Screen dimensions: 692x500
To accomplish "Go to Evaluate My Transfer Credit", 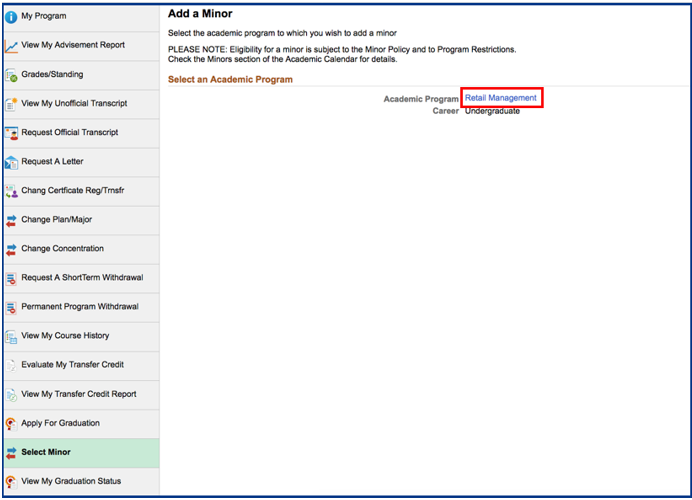I will coord(72,365).
